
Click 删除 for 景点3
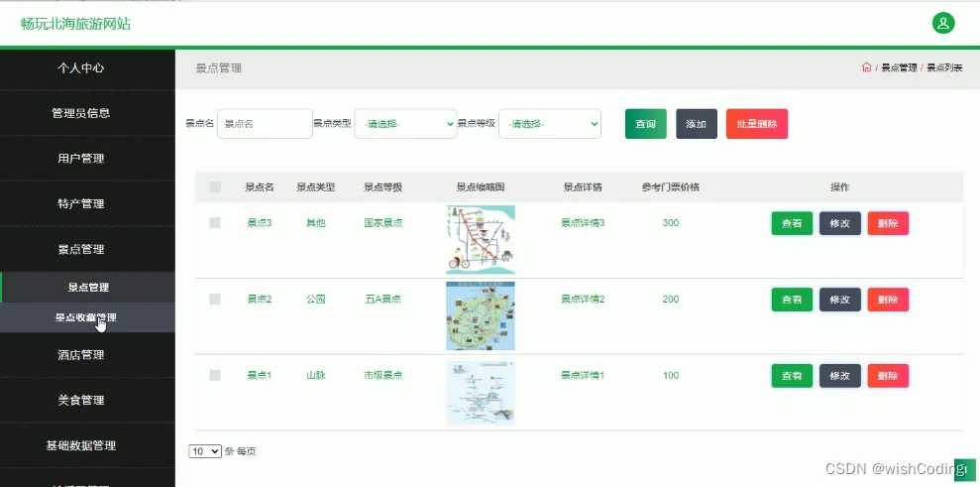pyautogui.click(x=888, y=223)
